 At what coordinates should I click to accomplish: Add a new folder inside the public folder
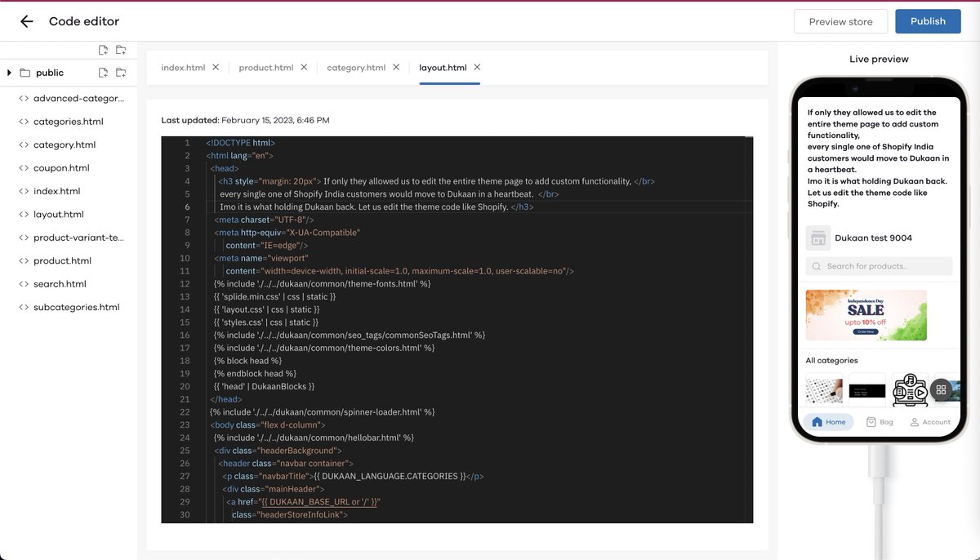click(x=121, y=73)
